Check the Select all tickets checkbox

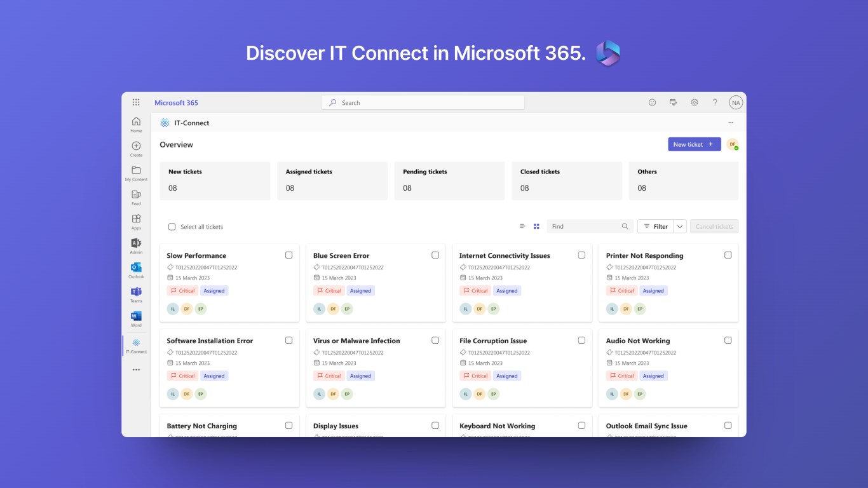coord(172,227)
